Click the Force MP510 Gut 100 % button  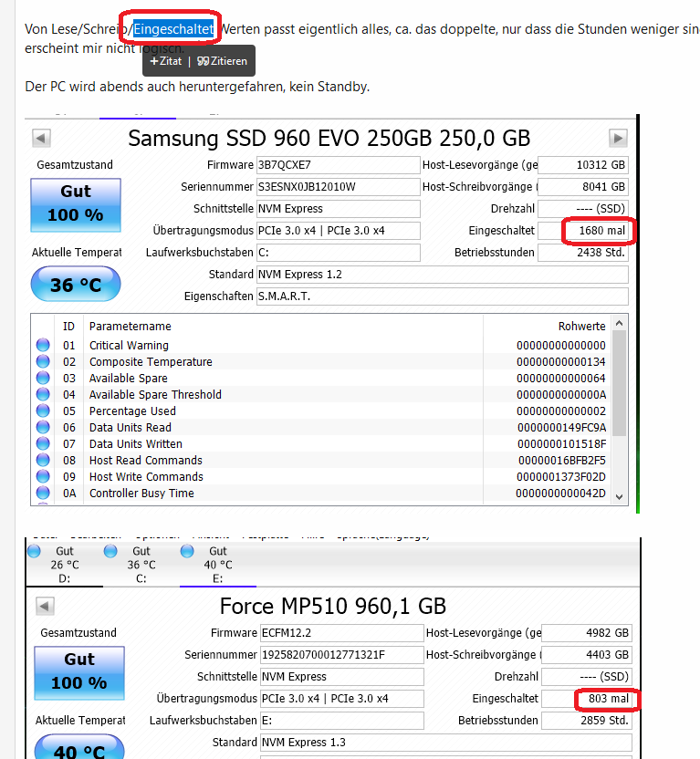79,673
